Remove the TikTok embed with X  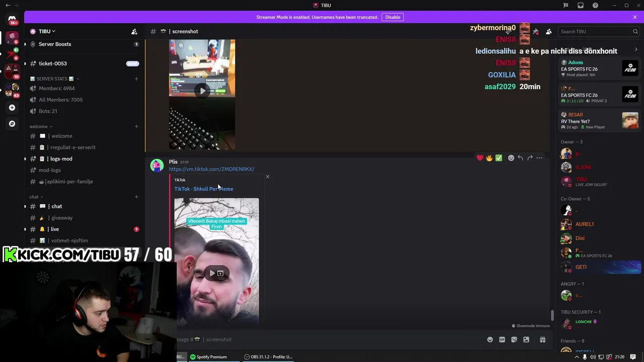[x=268, y=177]
